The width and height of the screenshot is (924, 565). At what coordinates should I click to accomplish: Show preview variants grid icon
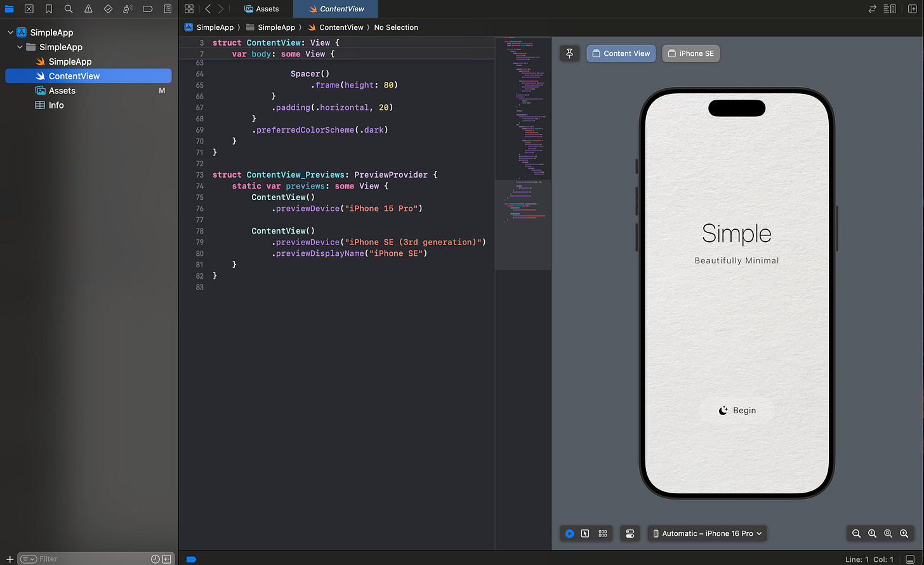click(603, 534)
